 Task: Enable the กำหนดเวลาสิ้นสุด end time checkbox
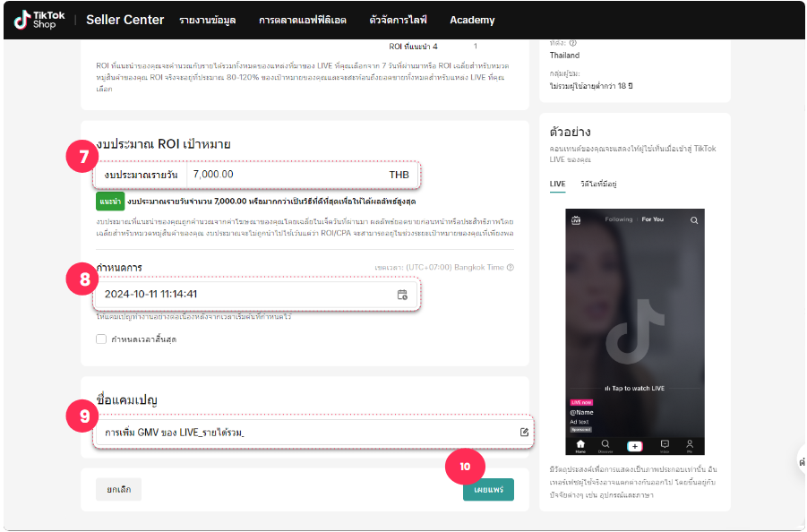tap(101, 339)
